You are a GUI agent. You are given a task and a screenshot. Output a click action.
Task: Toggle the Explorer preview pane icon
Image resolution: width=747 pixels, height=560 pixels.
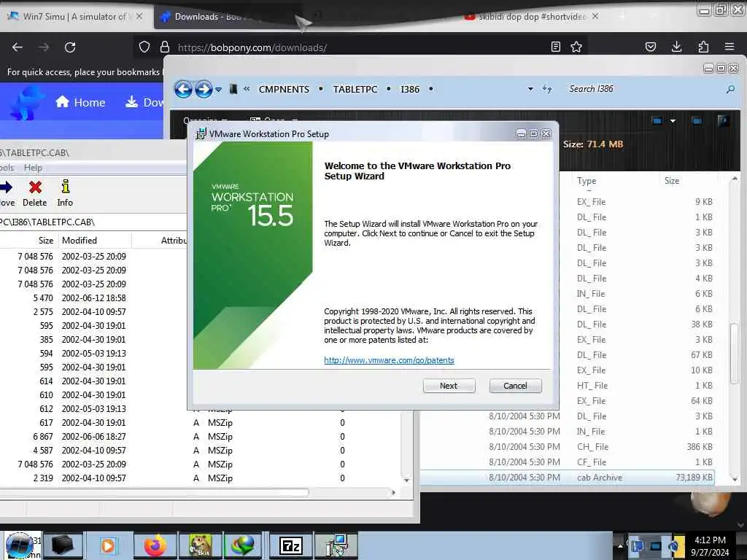[697, 121]
